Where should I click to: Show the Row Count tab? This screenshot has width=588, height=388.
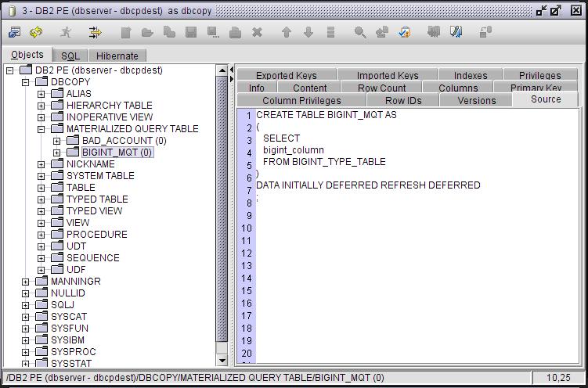pyautogui.click(x=382, y=88)
